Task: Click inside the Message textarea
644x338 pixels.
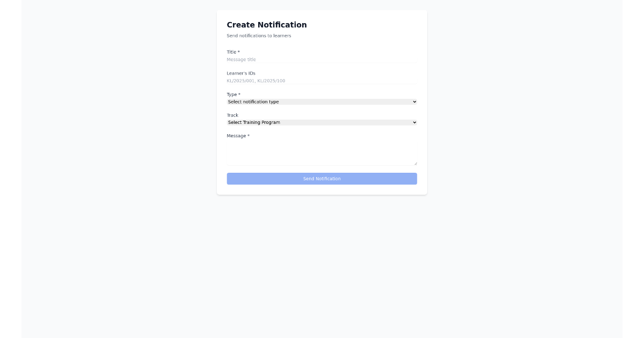Action: pyautogui.click(x=321, y=152)
